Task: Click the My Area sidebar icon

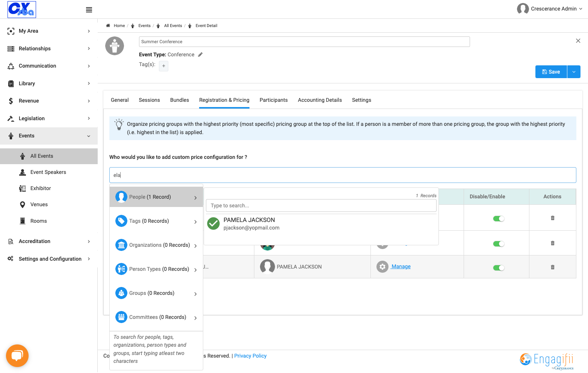Action: click(11, 31)
